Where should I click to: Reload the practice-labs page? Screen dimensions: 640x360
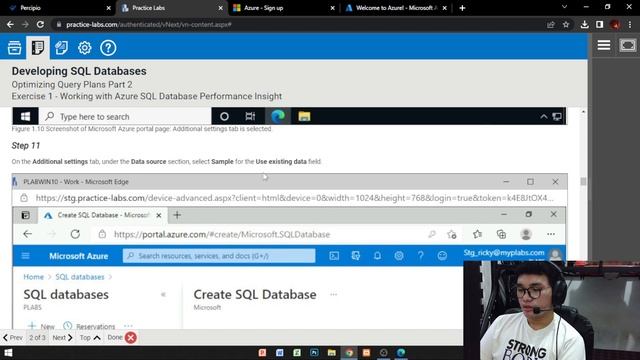pos(40,24)
